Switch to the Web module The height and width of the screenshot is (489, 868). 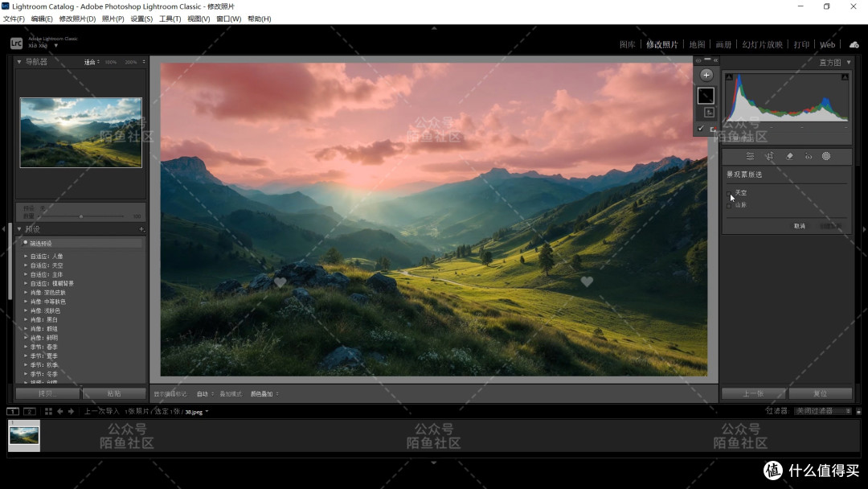pyautogui.click(x=828, y=44)
